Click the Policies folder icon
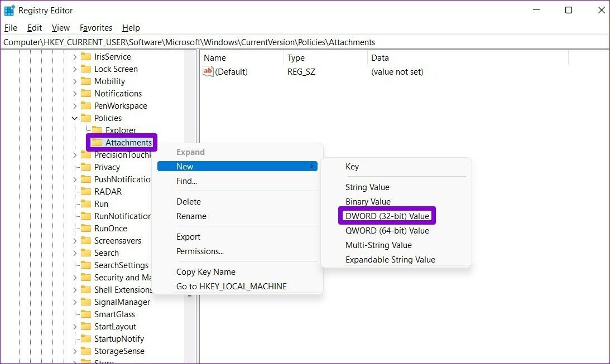The width and height of the screenshot is (610, 364). 85,118
